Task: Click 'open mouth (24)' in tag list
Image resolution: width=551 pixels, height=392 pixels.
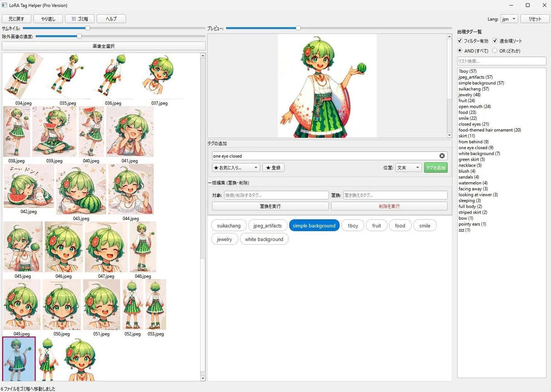Action: [474, 106]
